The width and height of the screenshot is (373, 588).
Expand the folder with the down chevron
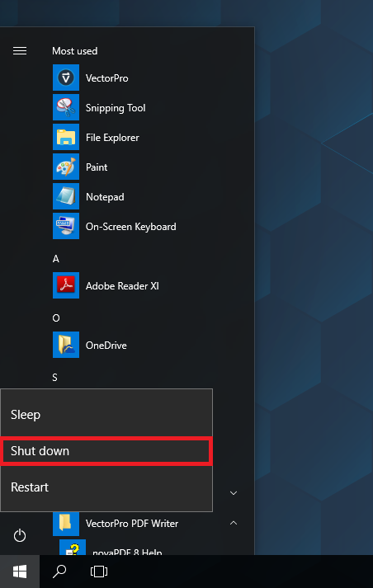[234, 493]
